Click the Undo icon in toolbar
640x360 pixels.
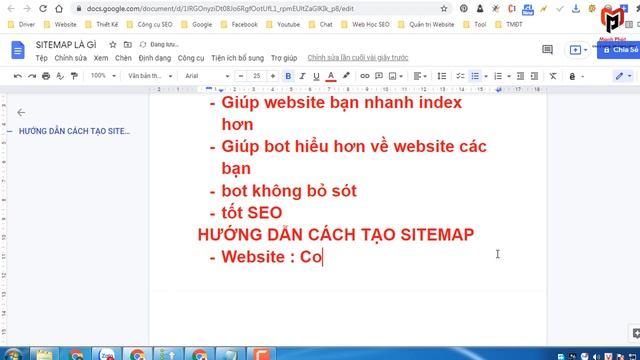pyautogui.click(x=18, y=76)
